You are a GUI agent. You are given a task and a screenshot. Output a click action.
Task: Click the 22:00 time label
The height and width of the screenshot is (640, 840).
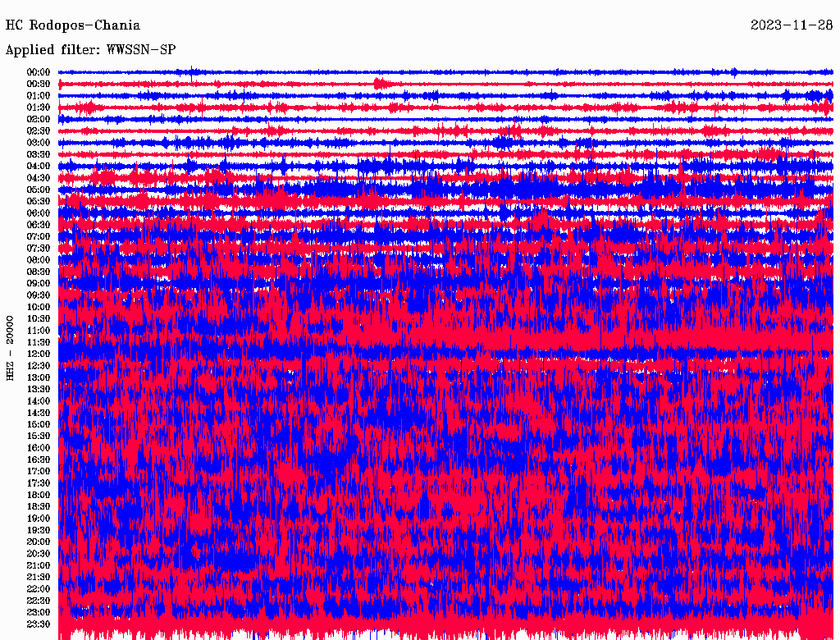[x=39, y=589]
